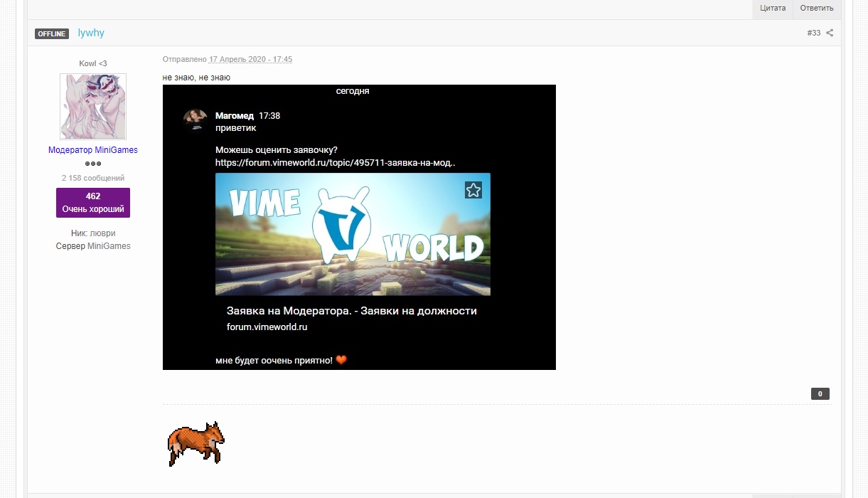The width and height of the screenshot is (868, 498).
Task: Click the приветик greeting in chat screenshot
Action: click(x=236, y=128)
